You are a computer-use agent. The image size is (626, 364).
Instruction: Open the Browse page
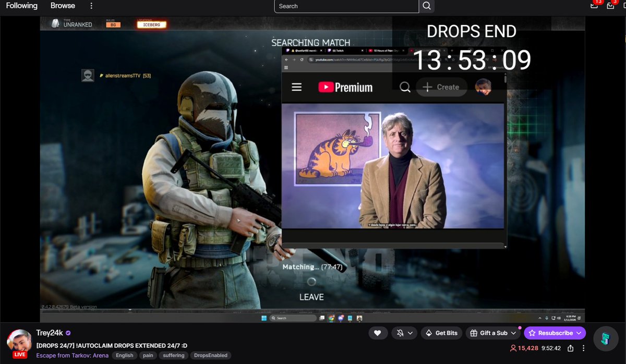[63, 6]
